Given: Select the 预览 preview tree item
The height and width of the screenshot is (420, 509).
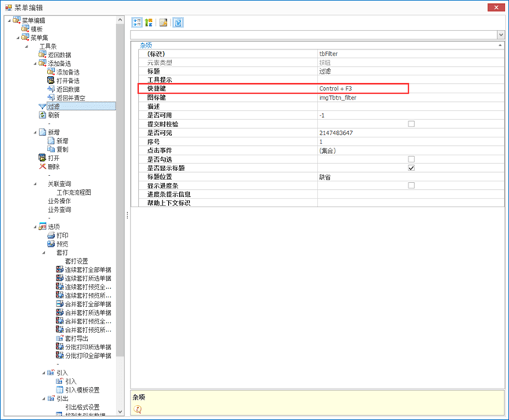Looking at the screenshot, I should (x=62, y=244).
